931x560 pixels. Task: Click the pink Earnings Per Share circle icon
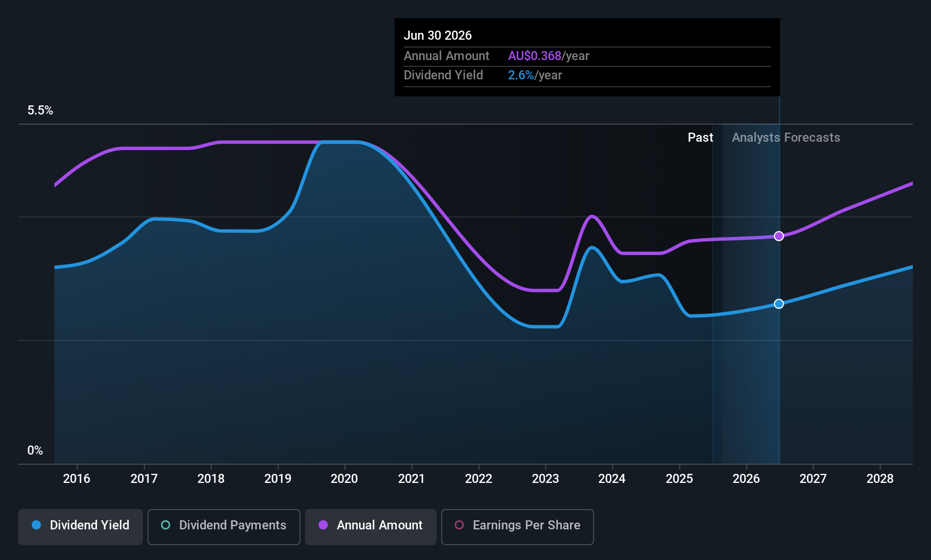click(x=459, y=525)
